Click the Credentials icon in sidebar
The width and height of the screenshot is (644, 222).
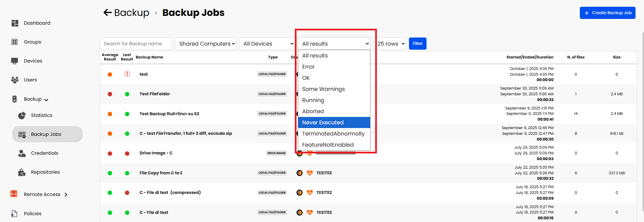(22, 153)
